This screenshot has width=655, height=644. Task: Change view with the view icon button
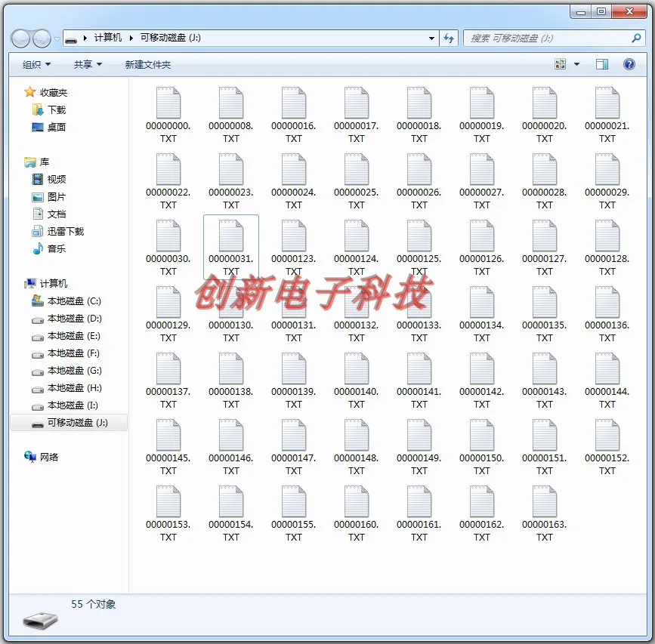point(560,64)
